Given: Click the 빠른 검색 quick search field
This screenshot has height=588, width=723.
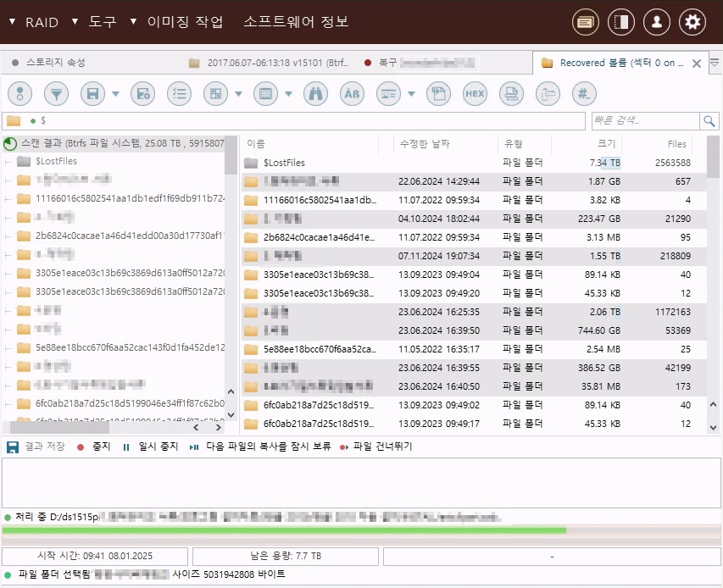Looking at the screenshot, I should pyautogui.click(x=644, y=120).
